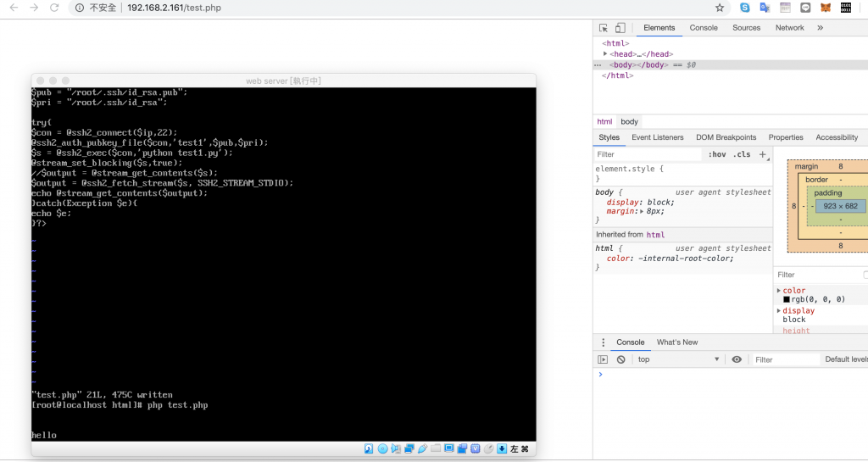868x462 pixels.
Task: Click the html breadcrumb
Action: coord(604,122)
